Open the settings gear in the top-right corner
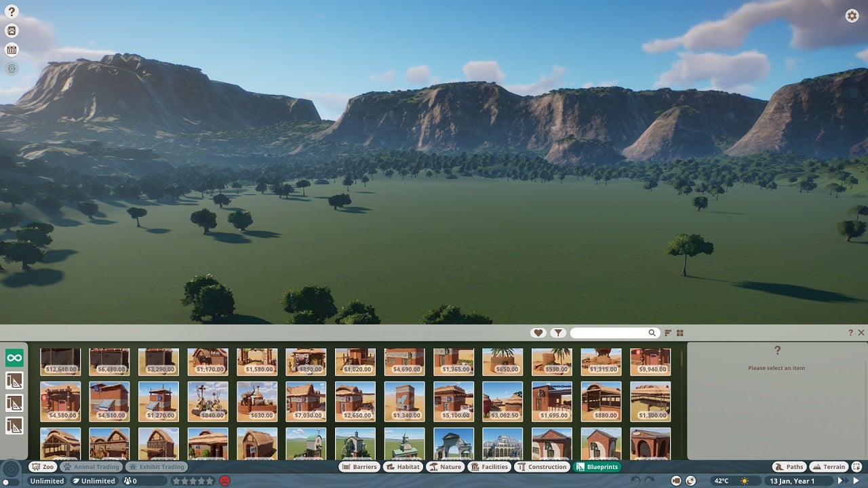 pyautogui.click(x=852, y=16)
